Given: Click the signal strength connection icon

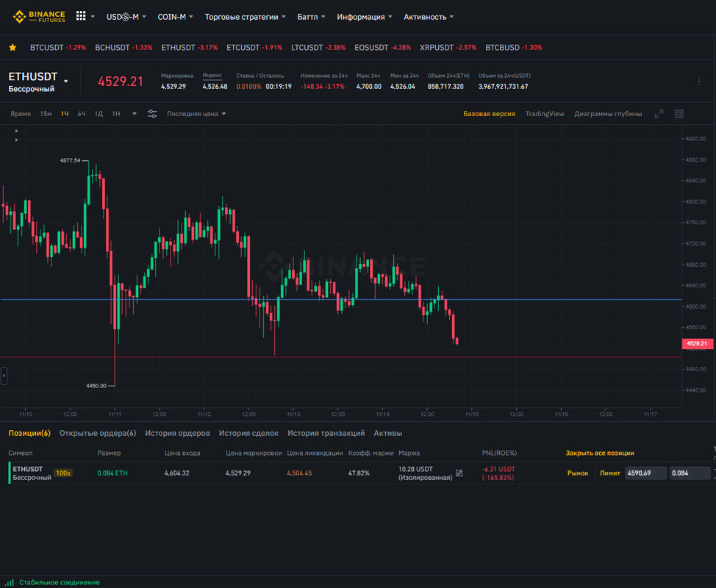Looking at the screenshot, I should [10, 582].
